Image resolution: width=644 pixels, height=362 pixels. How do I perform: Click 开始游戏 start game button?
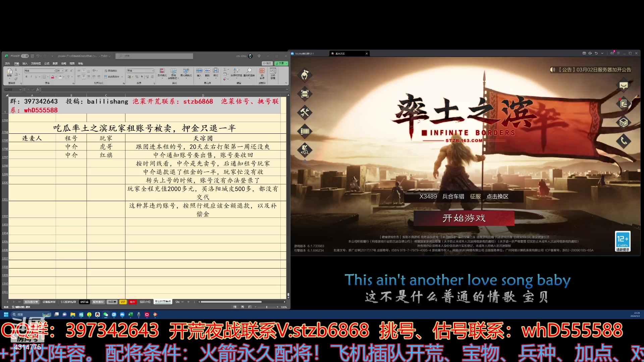click(x=464, y=218)
